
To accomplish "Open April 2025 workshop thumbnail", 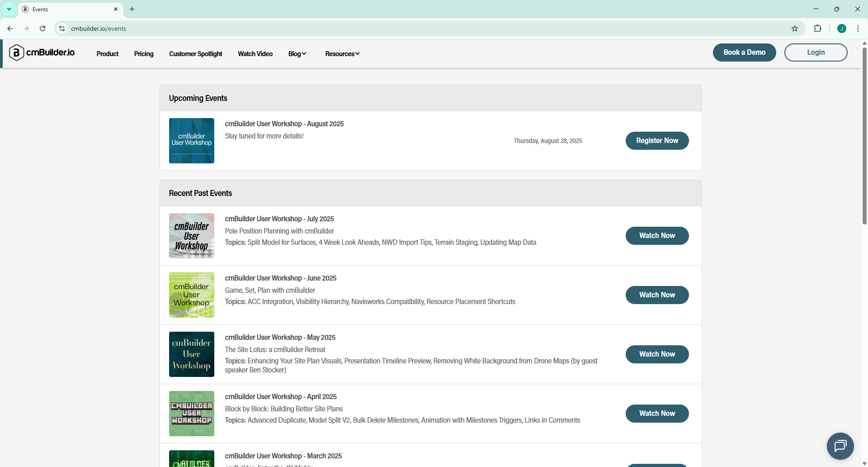I will pos(192,414).
